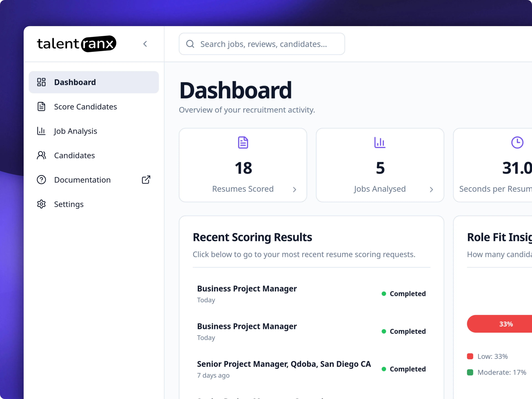Click the Documentation help circle icon
Screen dimensions: 532x399
click(x=41, y=180)
